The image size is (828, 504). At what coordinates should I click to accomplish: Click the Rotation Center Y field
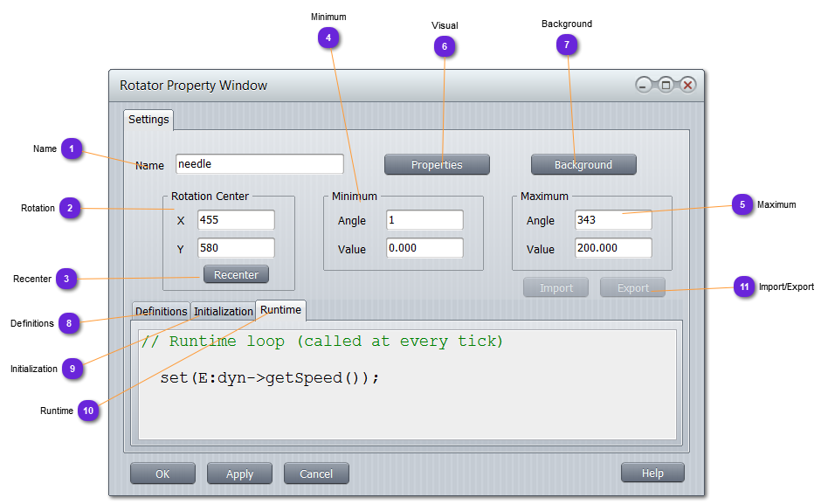[x=236, y=248]
